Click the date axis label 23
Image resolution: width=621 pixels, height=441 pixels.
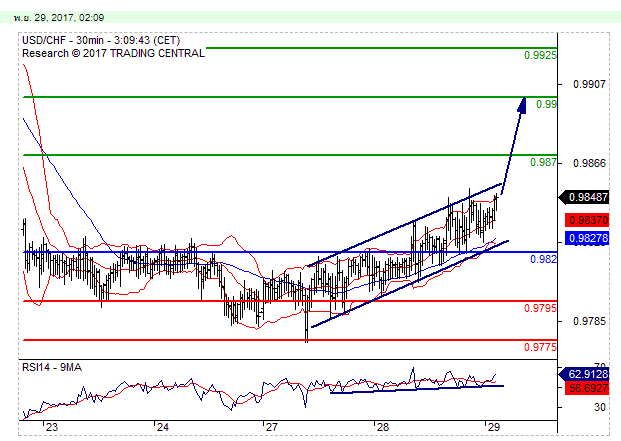click(x=51, y=428)
